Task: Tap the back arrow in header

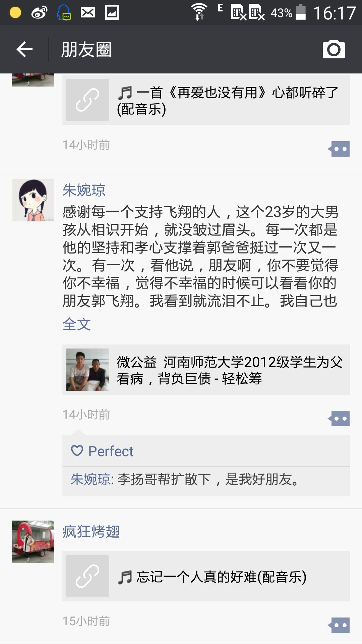Action: click(24, 49)
